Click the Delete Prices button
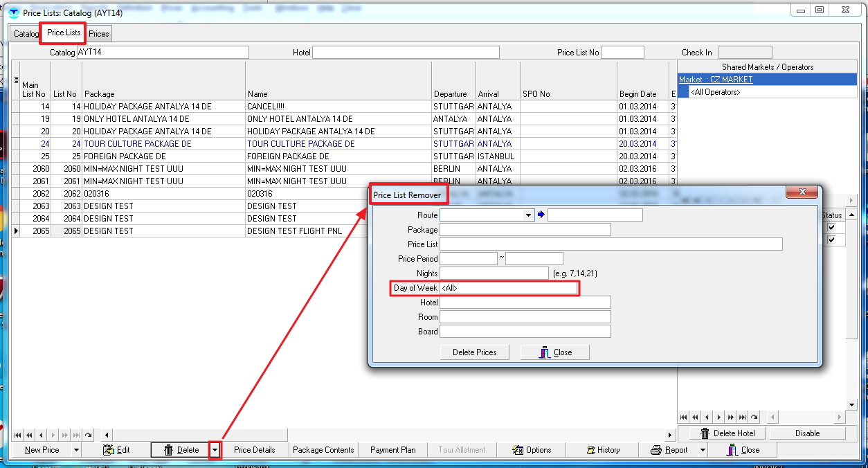868x468 pixels. pos(474,352)
